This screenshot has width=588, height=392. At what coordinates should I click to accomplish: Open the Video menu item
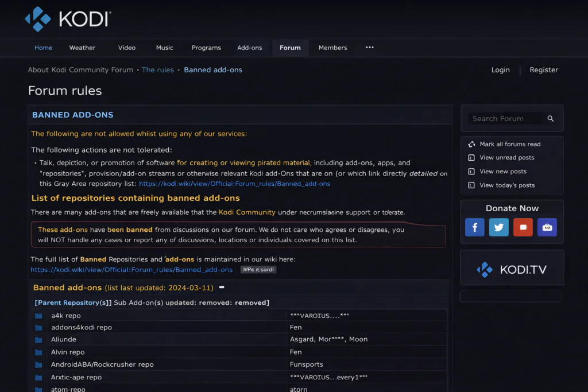(x=127, y=48)
